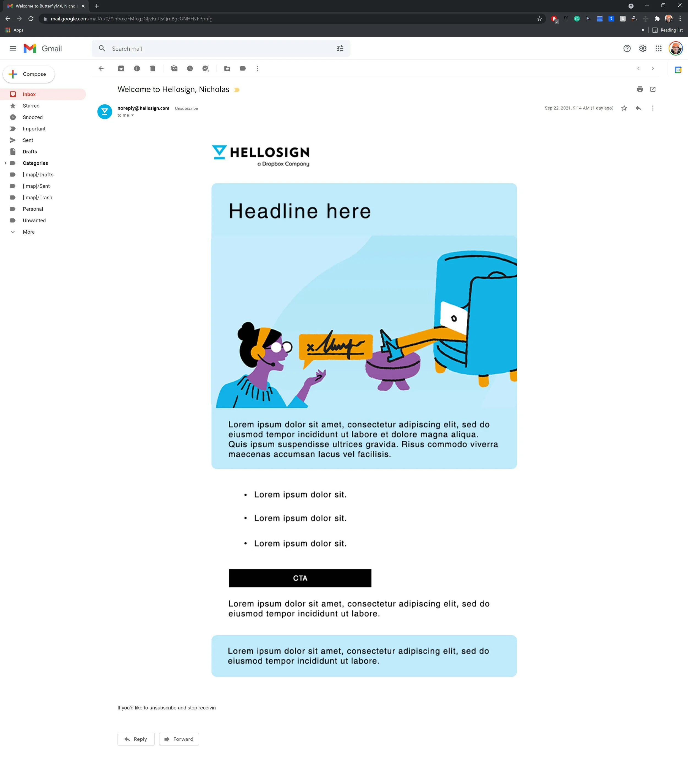Image resolution: width=688 pixels, height=784 pixels.
Task: Open the email in a new window
Action: tap(653, 89)
